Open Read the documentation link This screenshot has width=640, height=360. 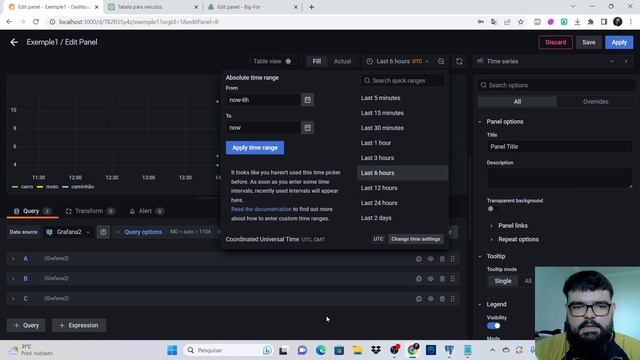point(261,209)
